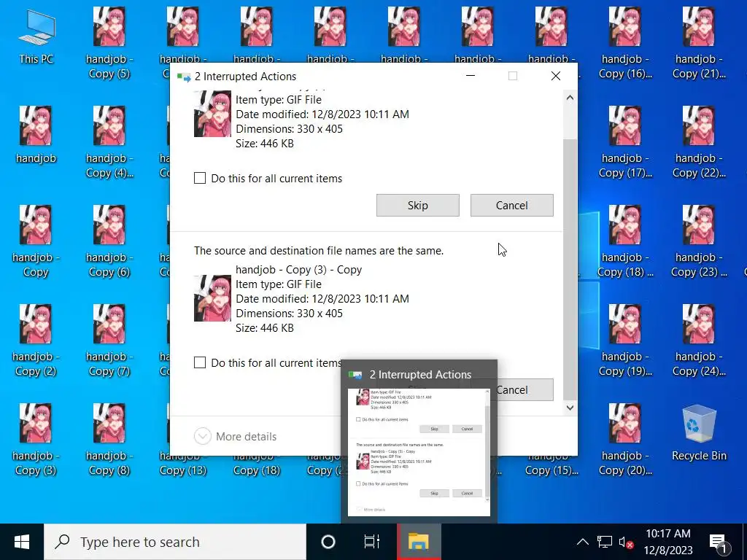
Task: Click the dialog scrollbar up arrow
Action: pyautogui.click(x=570, y=98)
